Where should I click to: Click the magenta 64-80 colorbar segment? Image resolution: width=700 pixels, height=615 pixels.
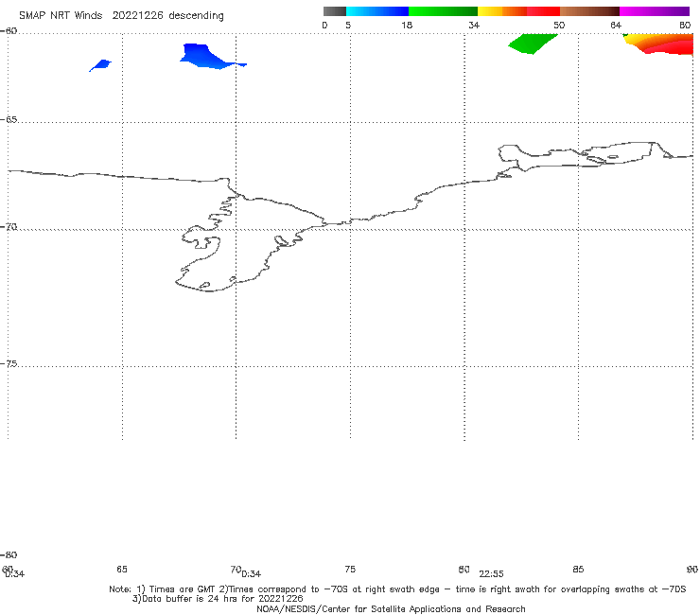pyautogui.click(x=655, y=11)
